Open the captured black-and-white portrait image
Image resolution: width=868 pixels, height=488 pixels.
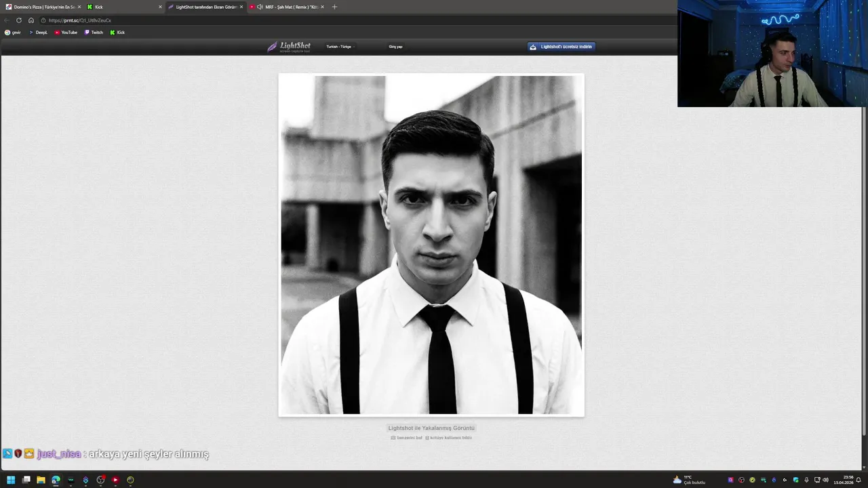pos(431,245)
